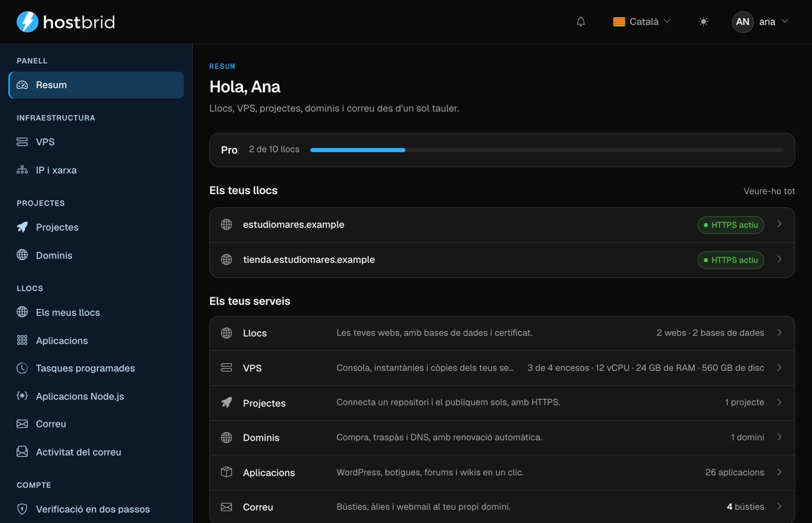The width and height of the screenshot is (812, 523).
Task: Open the tienda.estudiomares.example site name
Action: (x=309, y=260)
